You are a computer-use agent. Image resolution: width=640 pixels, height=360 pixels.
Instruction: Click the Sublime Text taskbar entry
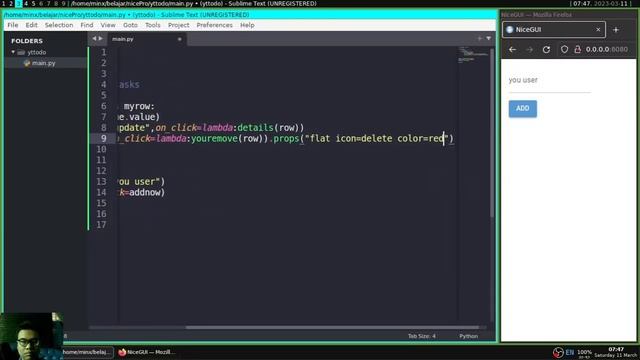point(88,352)
